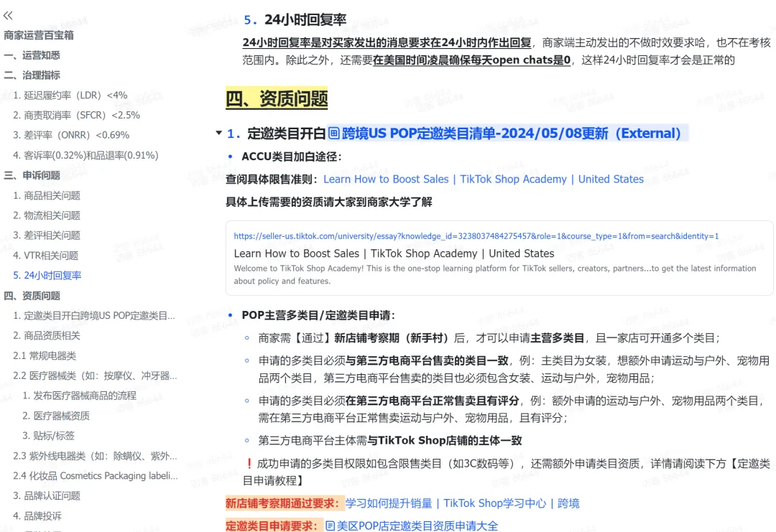Select outline item 2.1 常规电器类

coord(45,355)
